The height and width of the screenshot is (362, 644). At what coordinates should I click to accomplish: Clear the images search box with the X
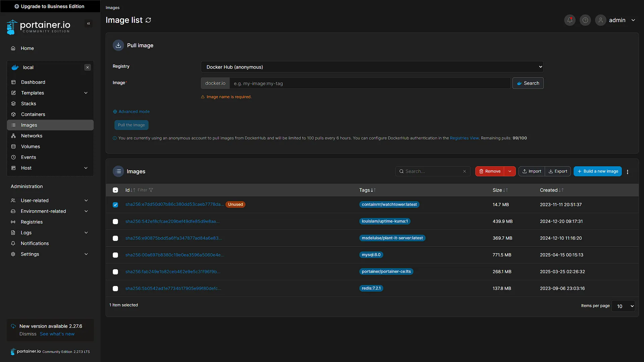tap(465, 171)
